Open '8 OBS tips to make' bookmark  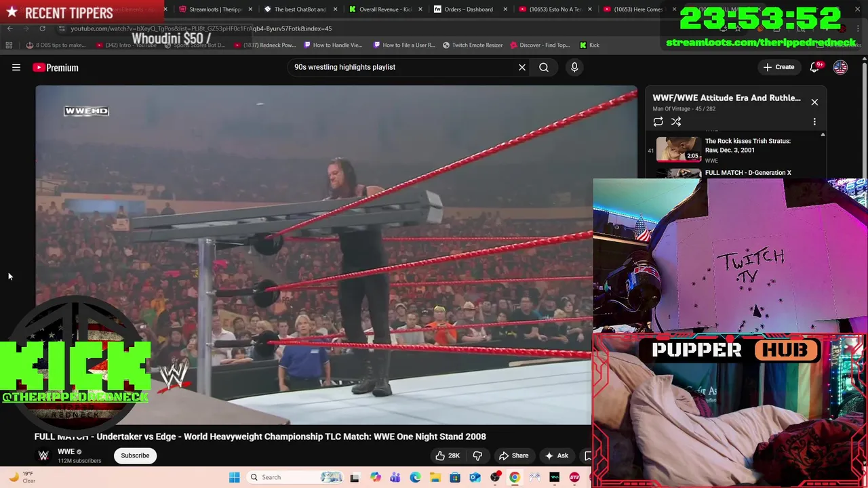56,45
